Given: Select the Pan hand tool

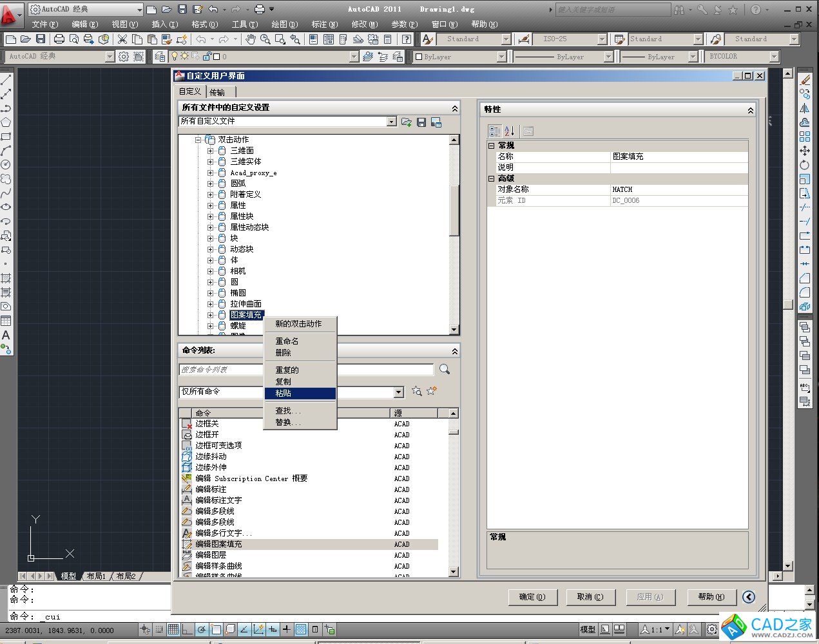Looking at the screenshot, I should (251, 39).
